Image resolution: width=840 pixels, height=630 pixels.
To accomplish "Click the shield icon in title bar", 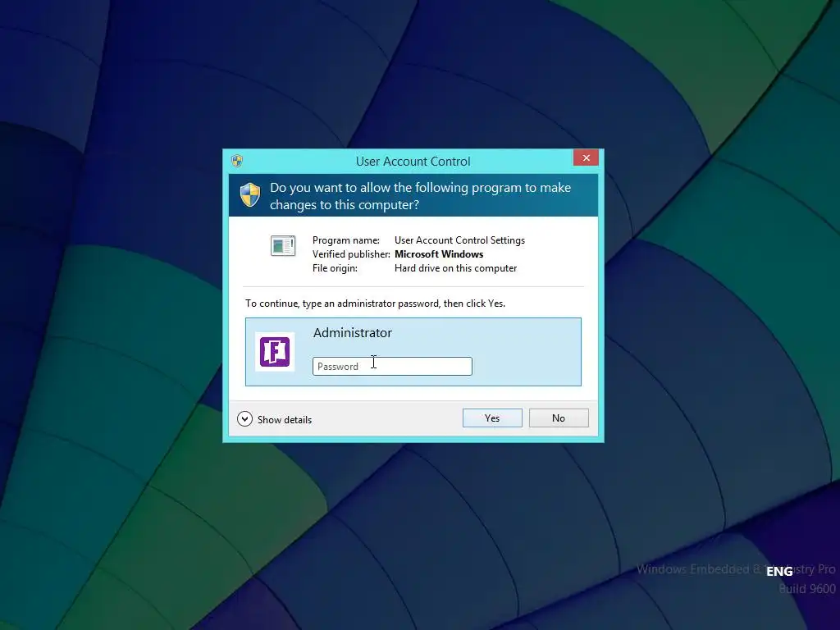I will coord(237,161).
